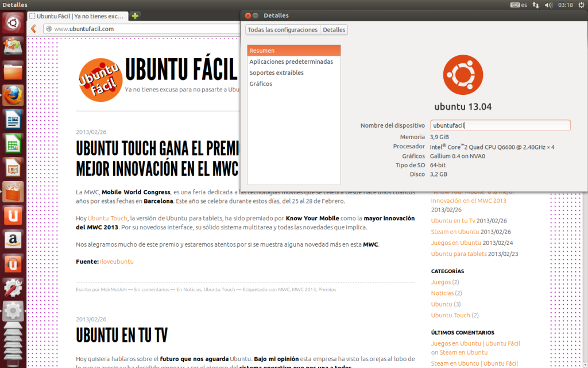Open the Noticias category
Image resolution: width=588 pixels, height=368 pixels.
point(442,293)
